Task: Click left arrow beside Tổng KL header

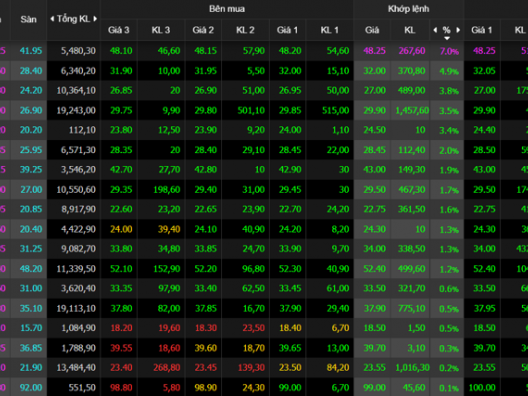Action: click(x=52, y=19)
